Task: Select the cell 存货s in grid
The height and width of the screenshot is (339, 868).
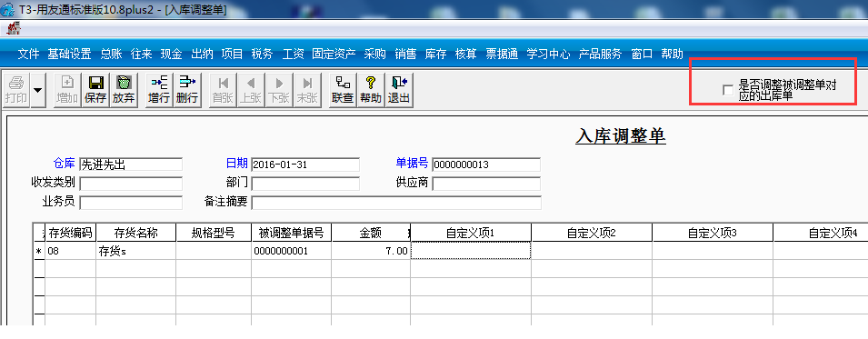Action: click(x=136, y=251)
